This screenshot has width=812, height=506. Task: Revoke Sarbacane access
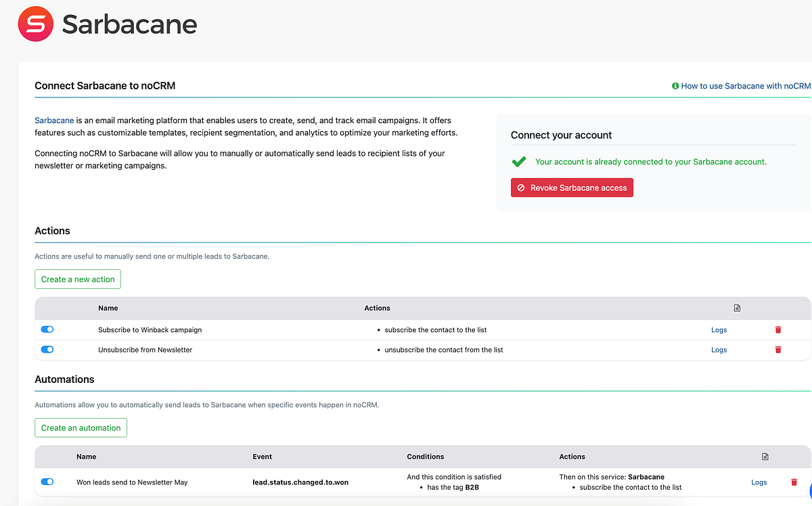coord(572,188)
